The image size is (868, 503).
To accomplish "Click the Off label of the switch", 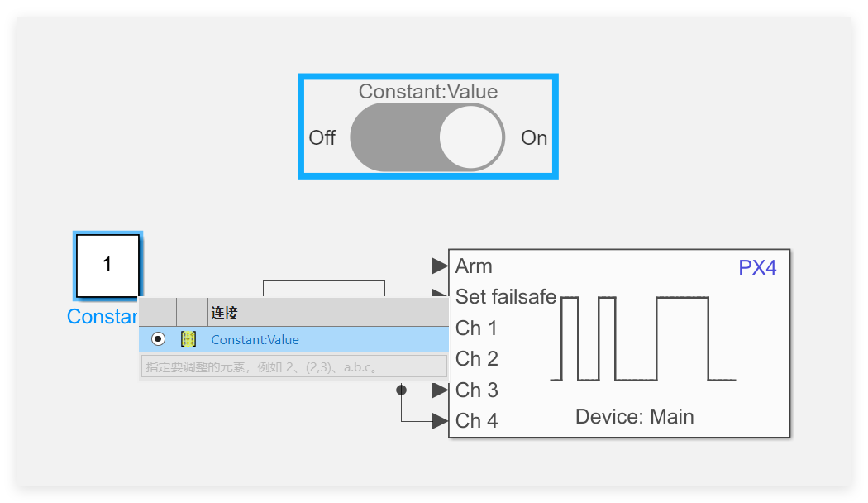I will (x=322, y=138).
